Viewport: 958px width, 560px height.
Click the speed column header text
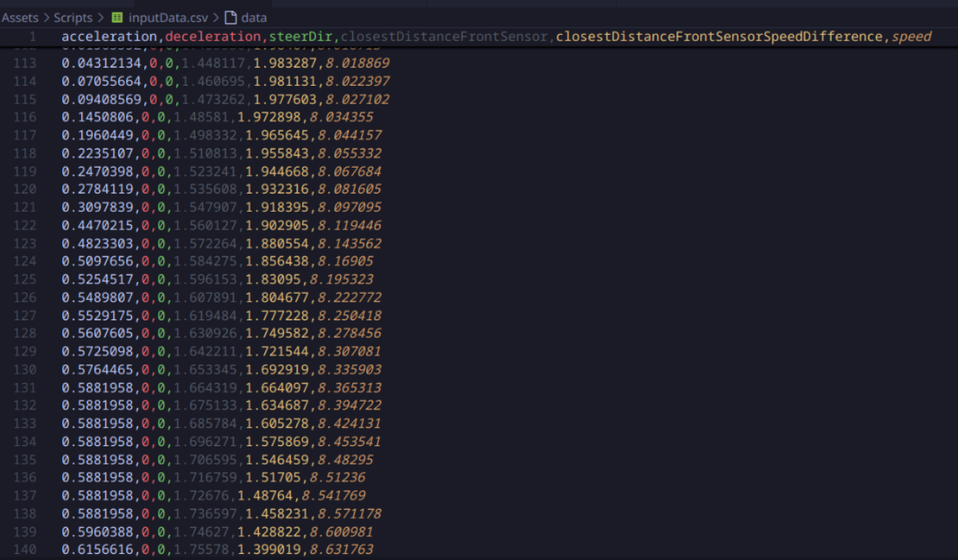[911, 37]
